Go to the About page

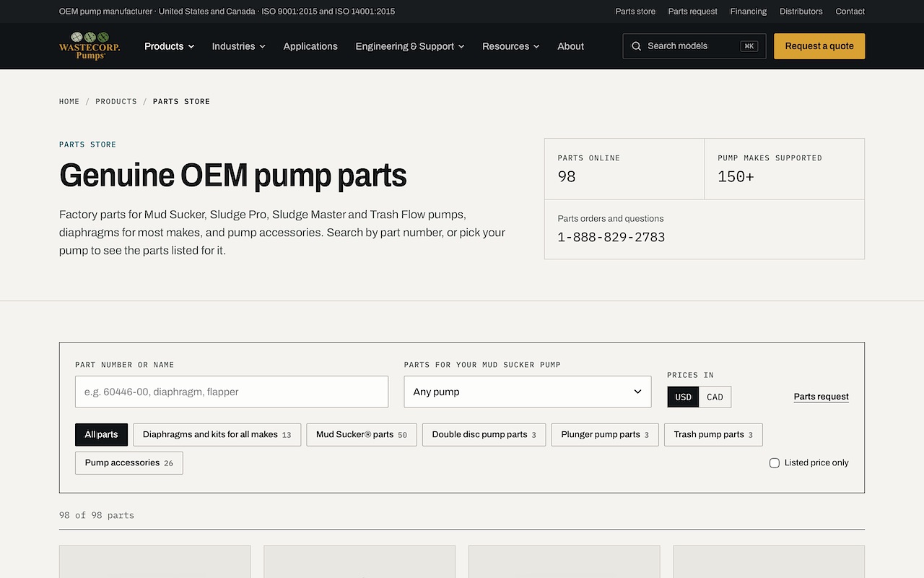(x=570, y=46)
